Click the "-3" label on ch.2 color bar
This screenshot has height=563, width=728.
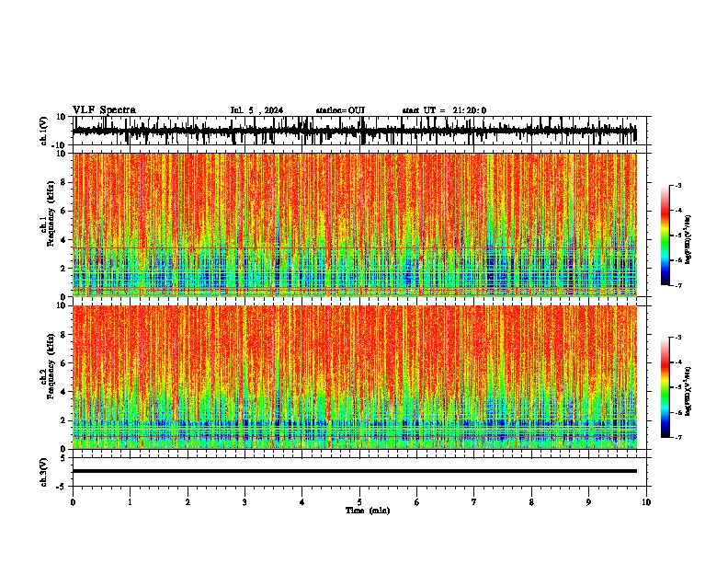point(677,338)
